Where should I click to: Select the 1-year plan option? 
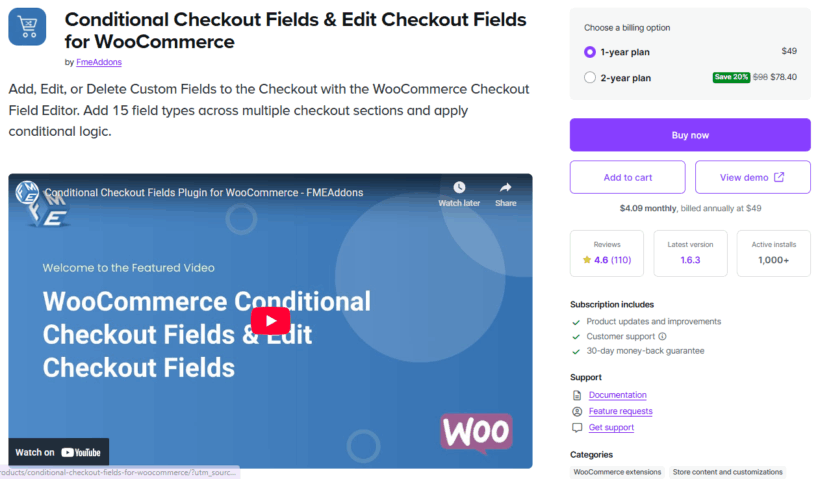(589, 52)
